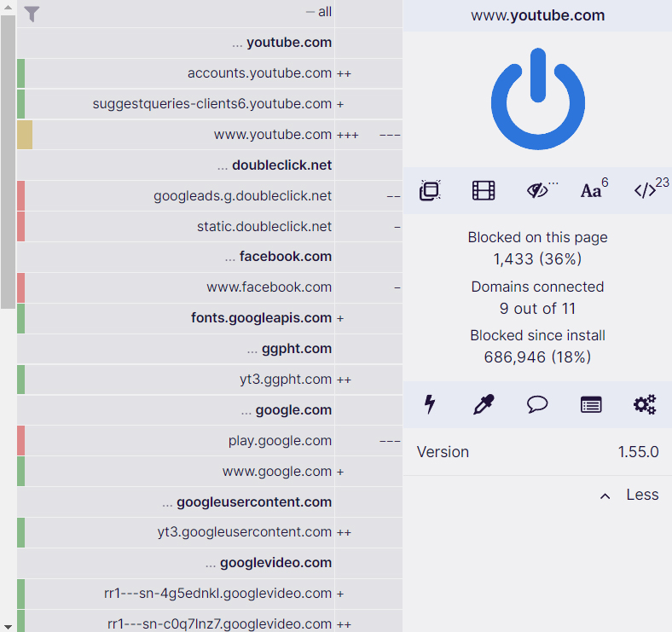Click the -- blocked count for googleads.g.doubleclick.net
The width and height of the screenshot is (672, 632).
tap(393, 196)
